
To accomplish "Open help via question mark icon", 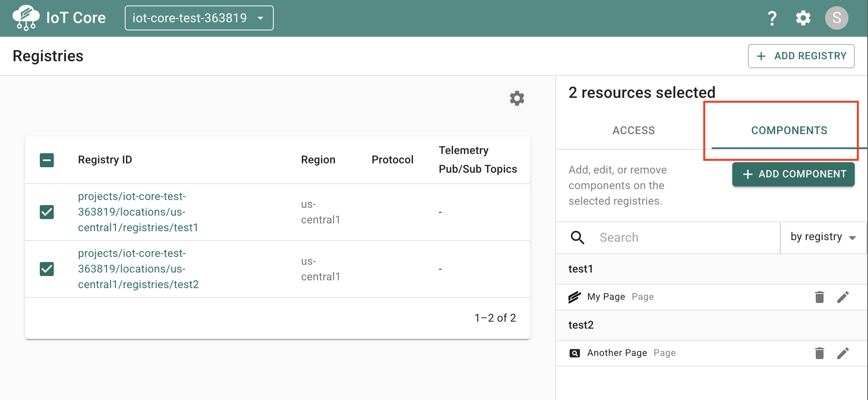I will [772, 18].
